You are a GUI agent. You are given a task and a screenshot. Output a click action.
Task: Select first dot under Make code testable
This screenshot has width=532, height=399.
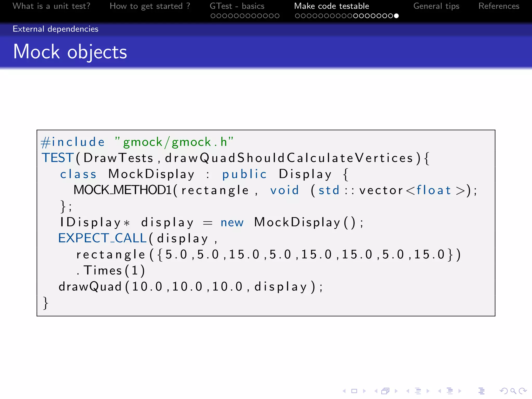(x=297, y=16)
